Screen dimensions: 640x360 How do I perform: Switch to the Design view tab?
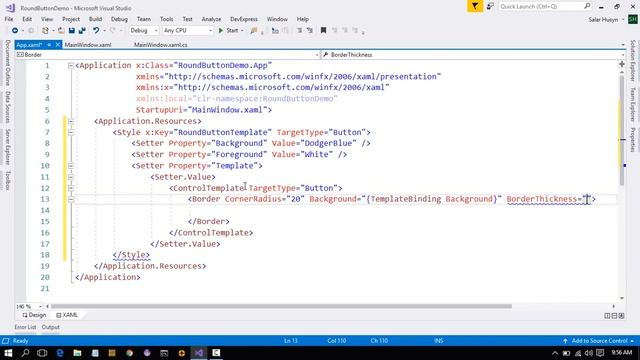tap(34, 315)
